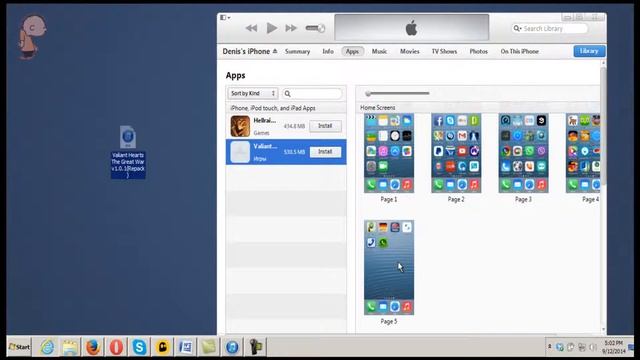Open the green folder taskbar item
The height and width of the screenshot is (360, 640).
(209, 347)
